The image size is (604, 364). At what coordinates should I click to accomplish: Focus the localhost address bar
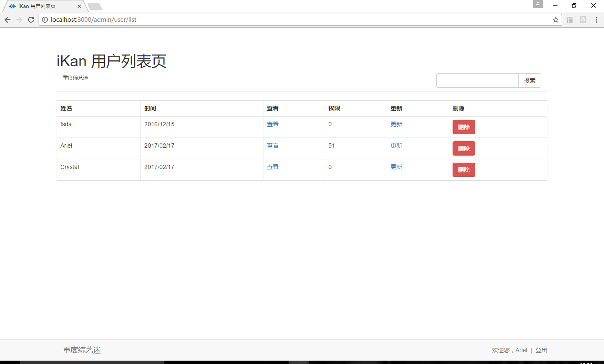click(x=300, y=20)
